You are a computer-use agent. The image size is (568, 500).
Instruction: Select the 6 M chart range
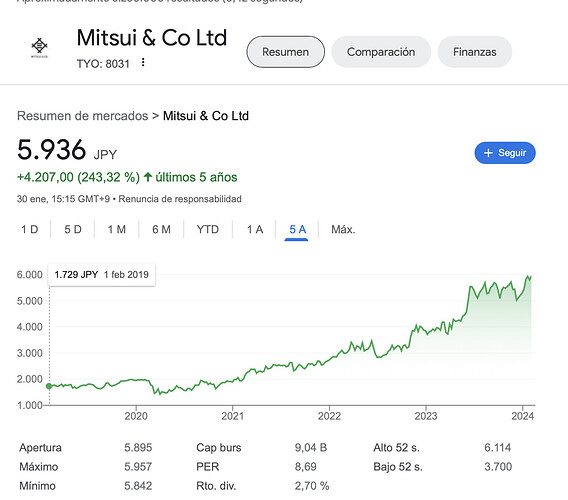(161, 229)
